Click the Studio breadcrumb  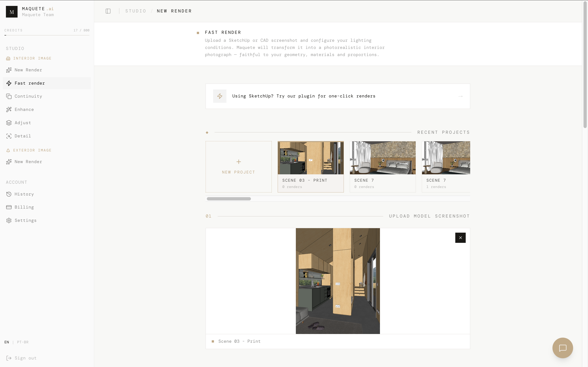(136, 11)
